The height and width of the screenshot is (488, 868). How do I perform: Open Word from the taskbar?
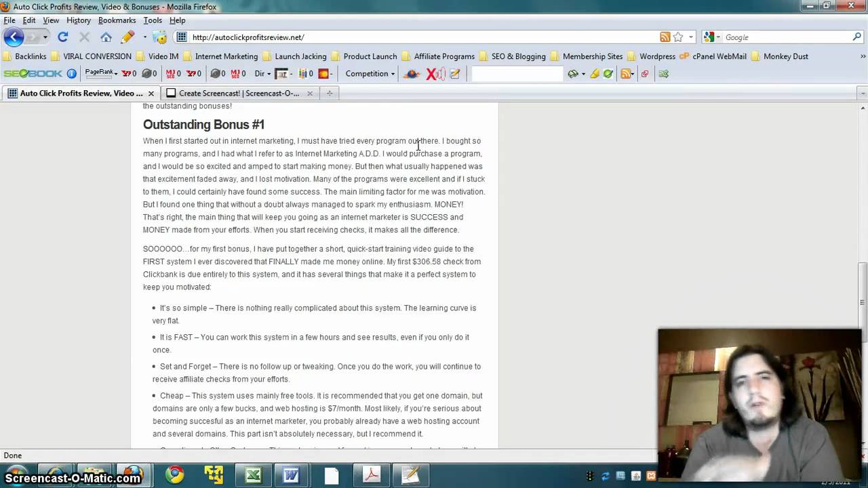tap(292, 474)
